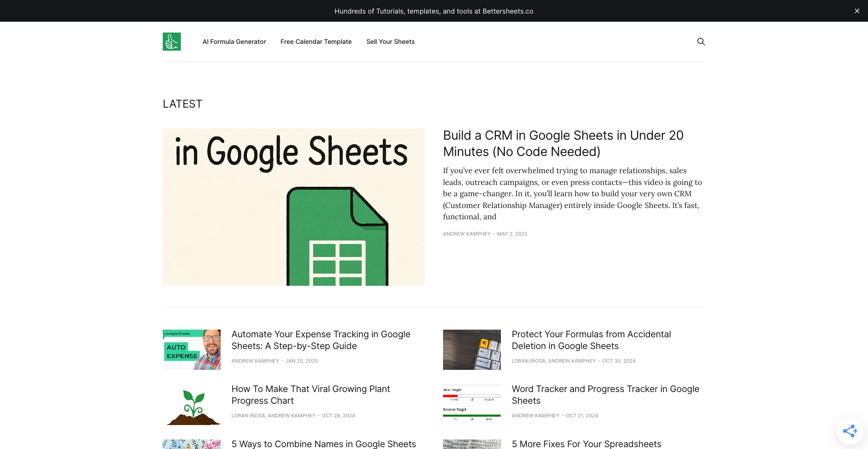Image resolution: width=868 pixels, height=449 pixels.
Task: Open the share widget
Action: click(x=851, y=430)
